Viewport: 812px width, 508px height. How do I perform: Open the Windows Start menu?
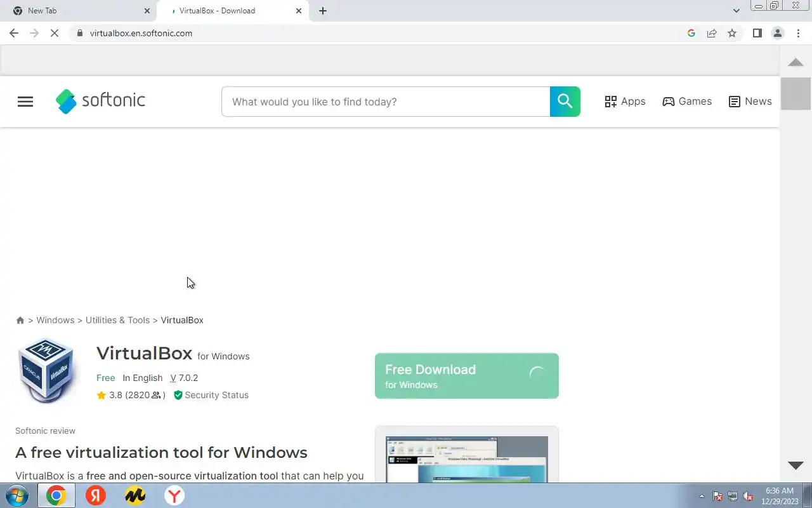click(17, 495)
